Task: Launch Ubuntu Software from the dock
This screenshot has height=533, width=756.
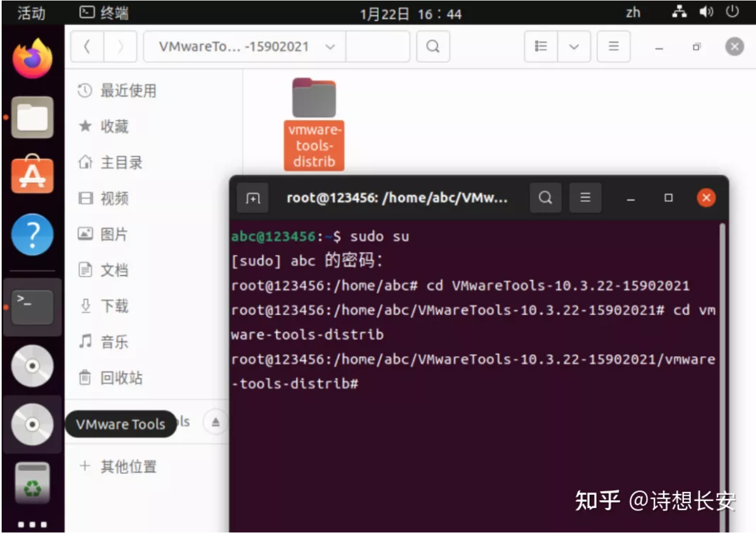Action: click(32, 175)
